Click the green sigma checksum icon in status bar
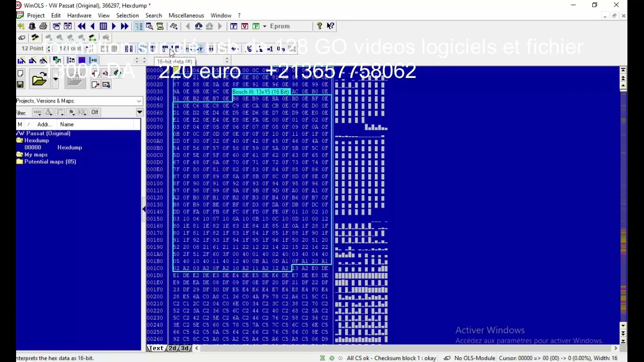Screen dimensions: 644x362 tap(322, 358)
